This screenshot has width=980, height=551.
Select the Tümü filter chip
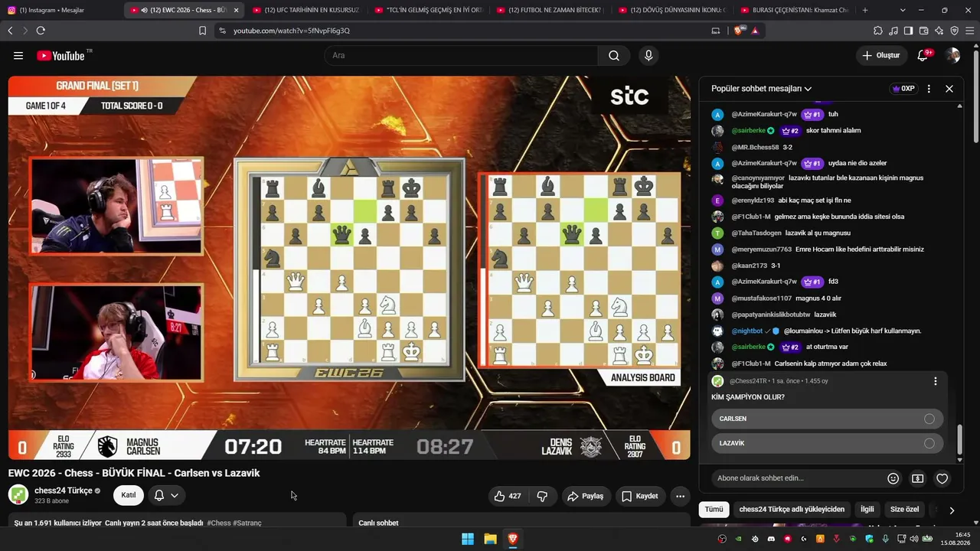714,510
